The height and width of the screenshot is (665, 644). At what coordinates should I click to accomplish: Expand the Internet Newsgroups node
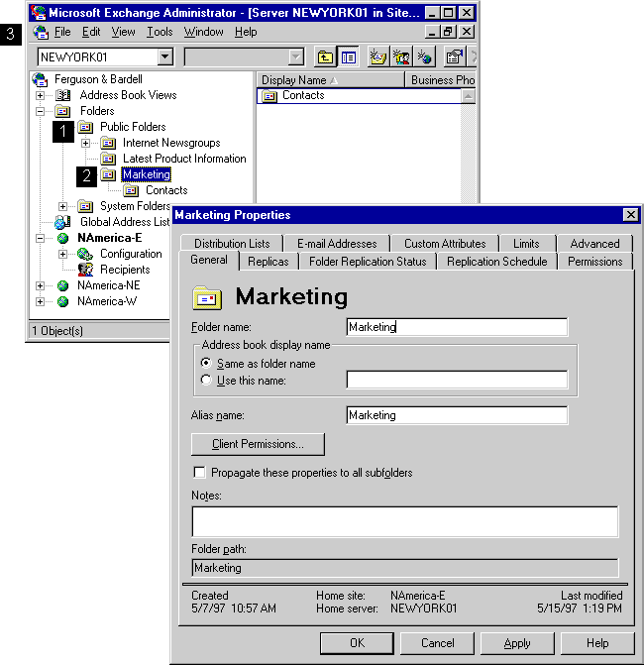point(85,143)
